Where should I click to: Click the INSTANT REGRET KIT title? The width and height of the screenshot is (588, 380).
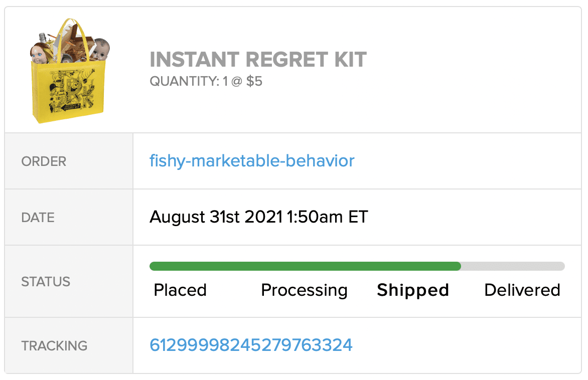click(x=258, y=60)
